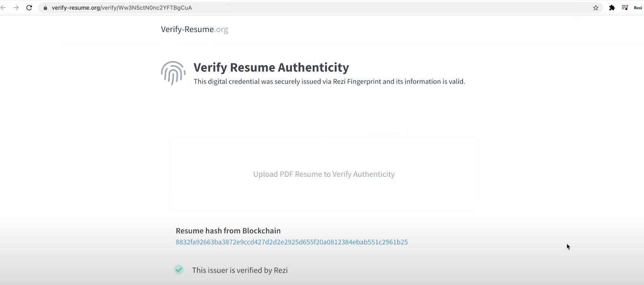Open the media control playlist icon

[625, 8]
